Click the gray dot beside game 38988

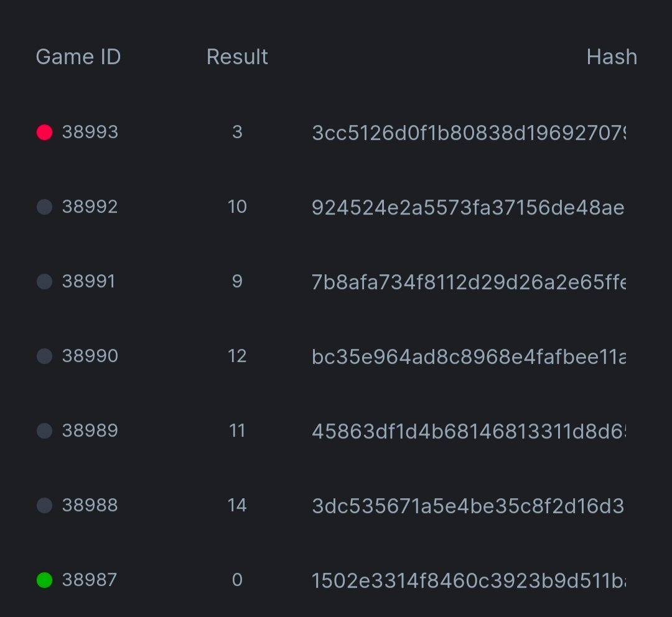tap(44, 505)
